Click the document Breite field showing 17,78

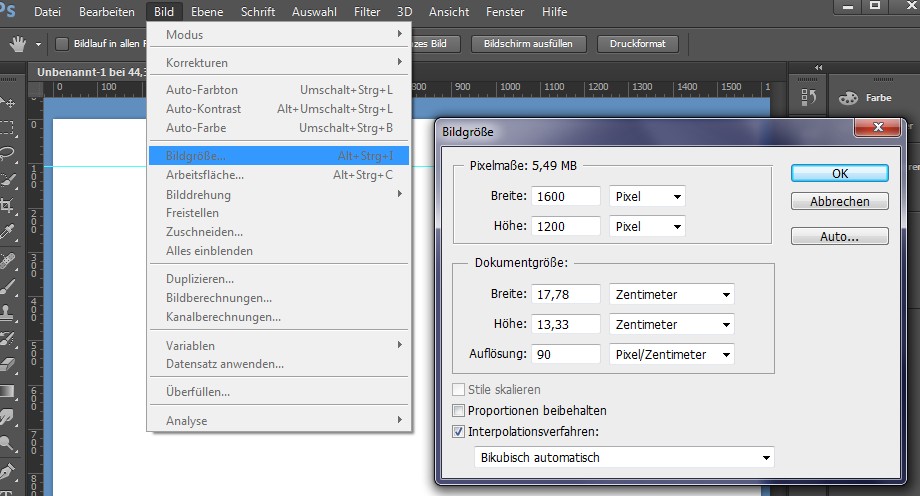point(566,295)
